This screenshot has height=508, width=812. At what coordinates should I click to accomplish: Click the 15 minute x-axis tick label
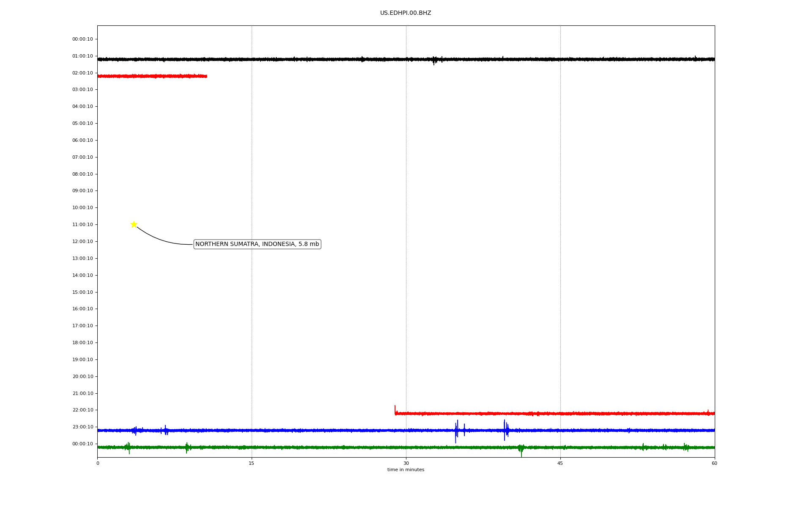[x=252, y=464]
